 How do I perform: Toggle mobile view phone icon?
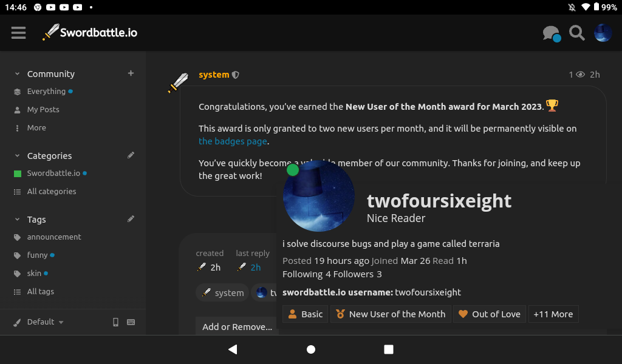[x=115, y=322]
